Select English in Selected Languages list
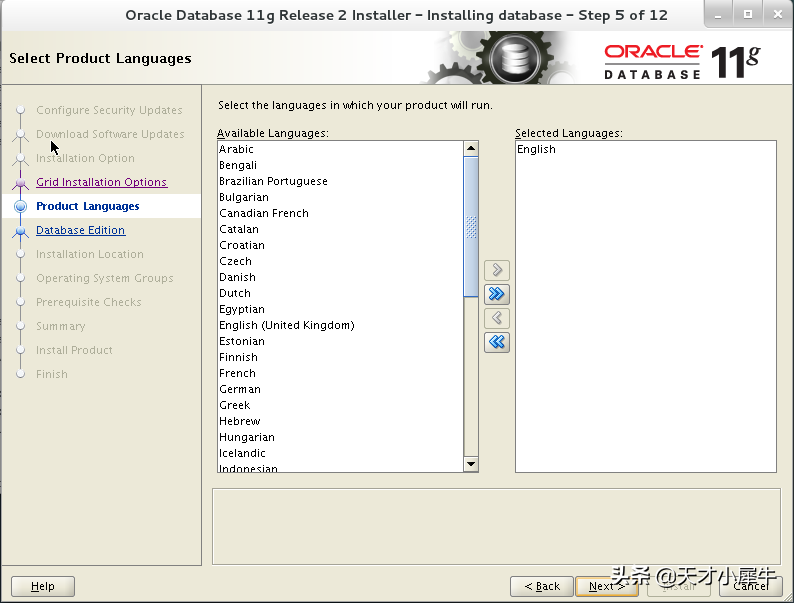 [646, 149]
